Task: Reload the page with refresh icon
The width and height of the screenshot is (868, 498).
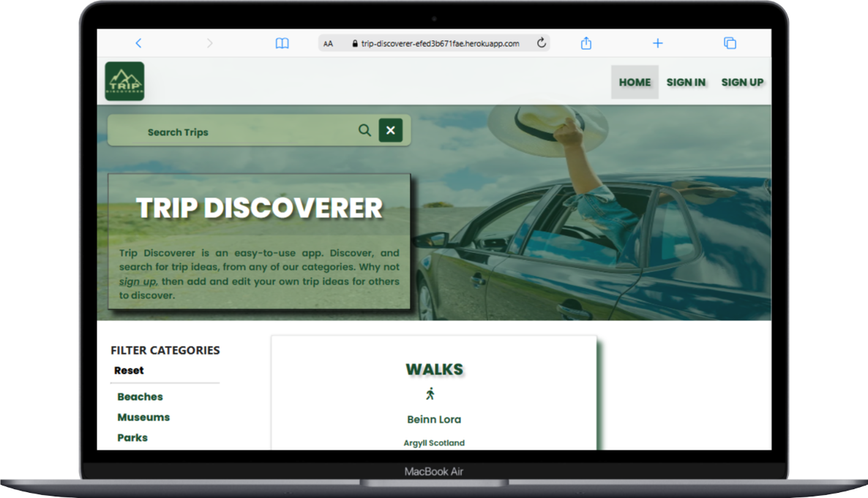Action: click(x=542, y=43)
